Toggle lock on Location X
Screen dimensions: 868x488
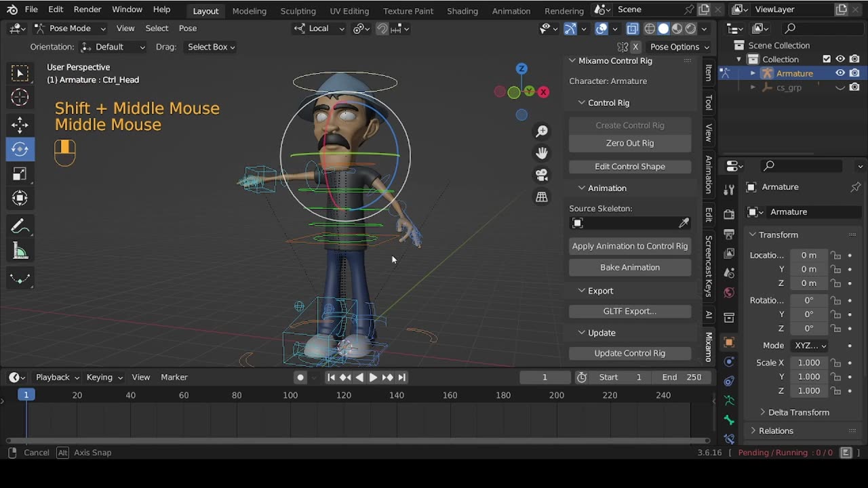[836, 256]
